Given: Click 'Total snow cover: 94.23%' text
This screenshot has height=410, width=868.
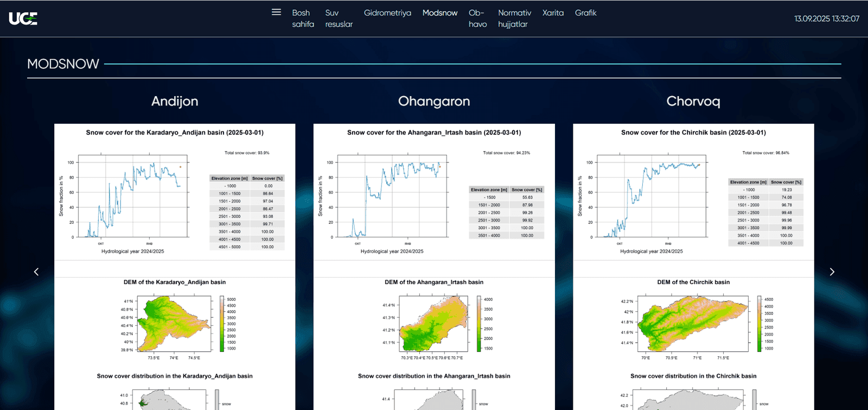Looking at the screenshot, I should pos(507,153).
